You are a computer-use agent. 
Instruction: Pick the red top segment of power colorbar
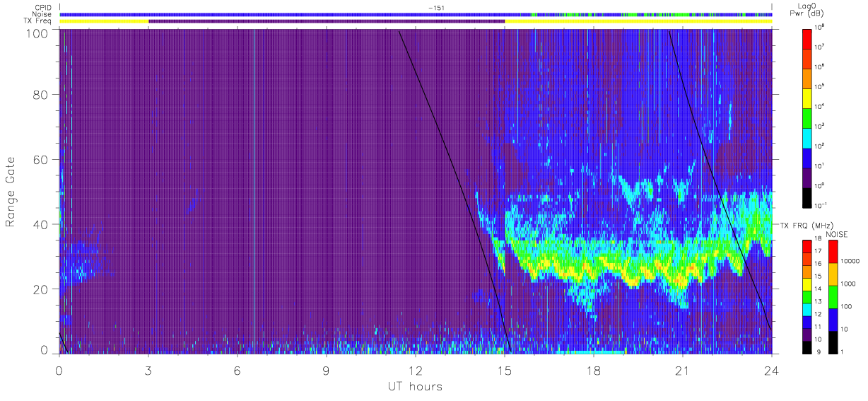click(x=807, y=37)
